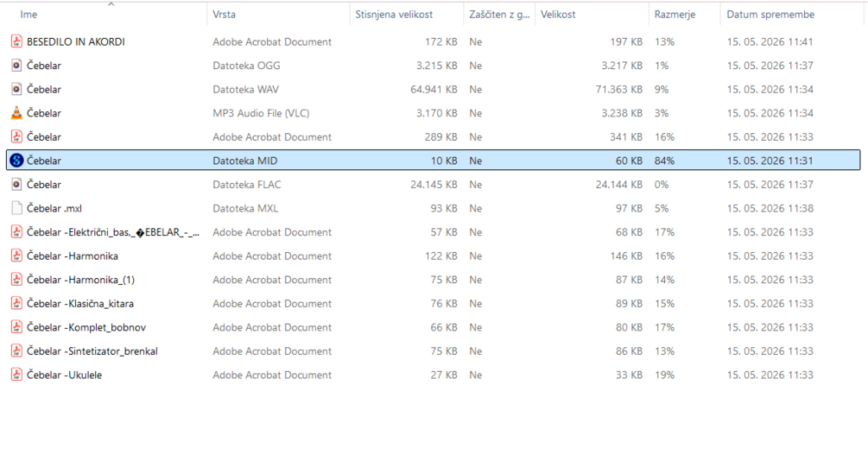Select file Čebelar -Električni_bas name

click(113, 232)
